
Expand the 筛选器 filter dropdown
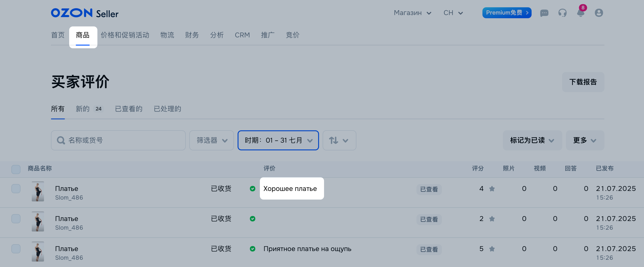[x=211, y=140]
